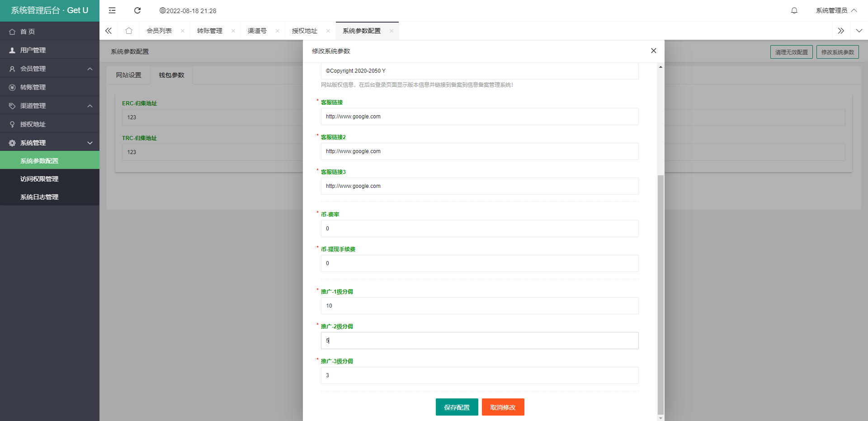
Task: Switch to the 网站设置 tab
Action: tap(128, 75)
